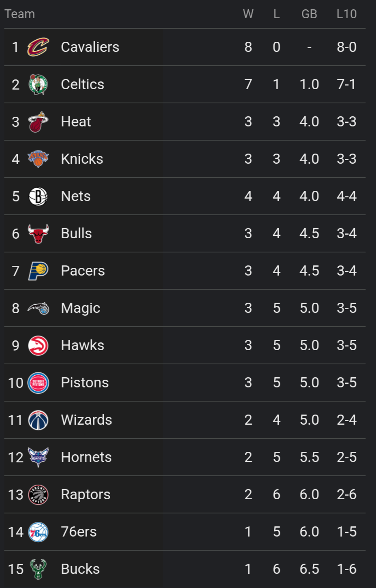Screen dimensions: 376x588
Task: Select the Bulls logo icon
Action: [x=38, y=233]
